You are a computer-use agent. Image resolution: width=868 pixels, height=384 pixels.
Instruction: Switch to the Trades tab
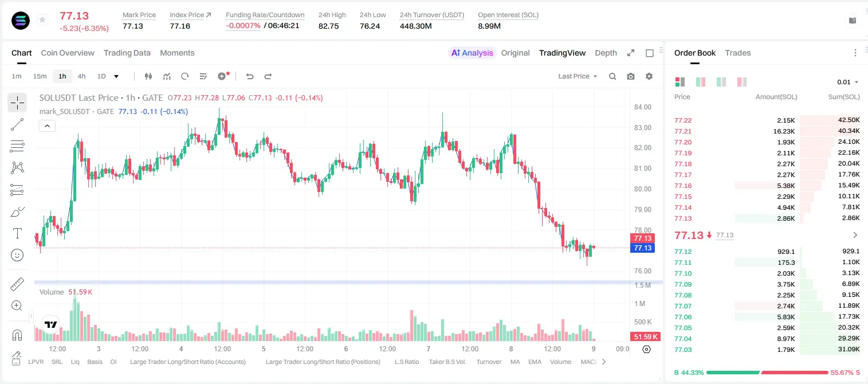737,53
